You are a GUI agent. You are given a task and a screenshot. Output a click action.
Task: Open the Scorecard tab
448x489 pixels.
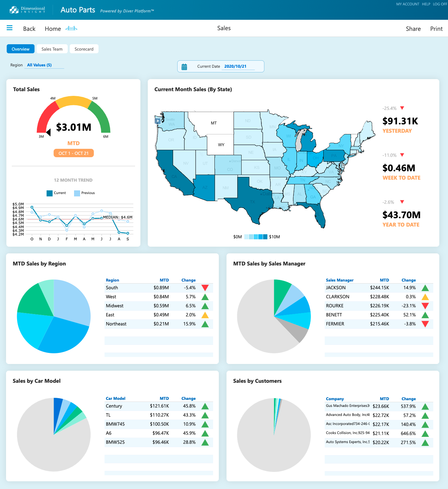84,49
